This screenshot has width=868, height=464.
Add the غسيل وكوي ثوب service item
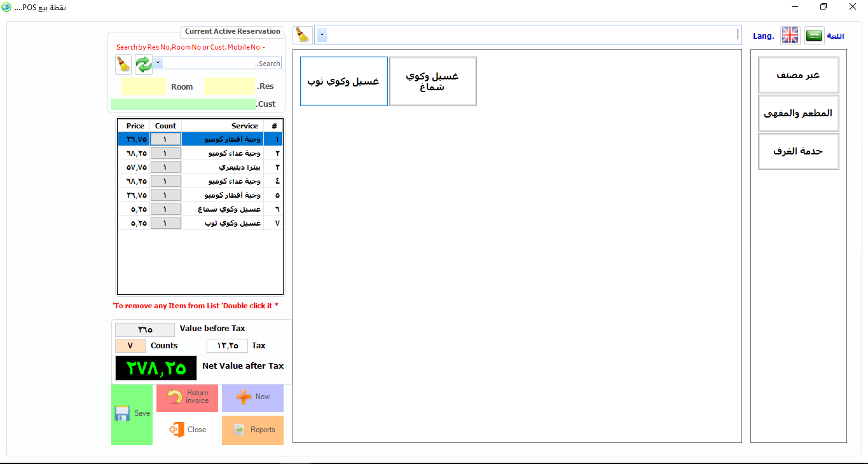pos(343,81)
